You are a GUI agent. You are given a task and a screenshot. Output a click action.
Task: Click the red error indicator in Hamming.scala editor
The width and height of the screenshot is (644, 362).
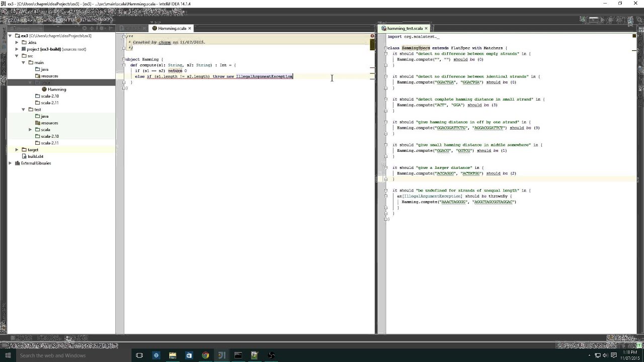(372, 36)
